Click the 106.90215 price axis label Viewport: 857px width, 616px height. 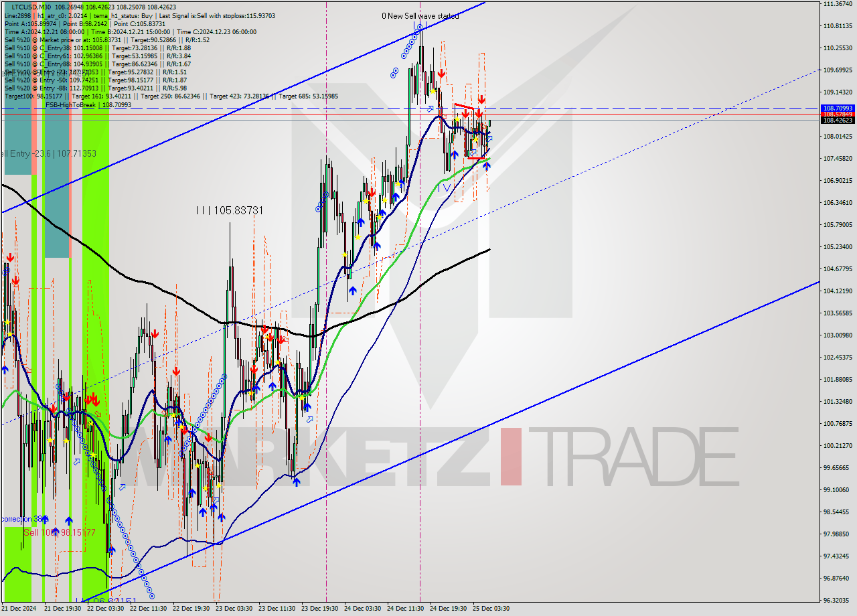pyautogui.click(x=838, y=181)
